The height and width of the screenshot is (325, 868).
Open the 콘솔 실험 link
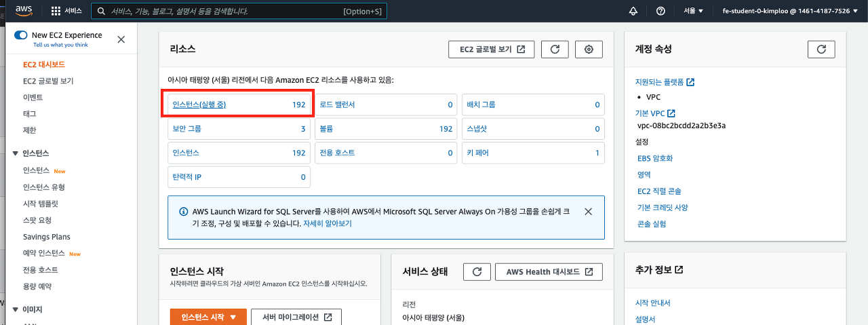point(652,224)
